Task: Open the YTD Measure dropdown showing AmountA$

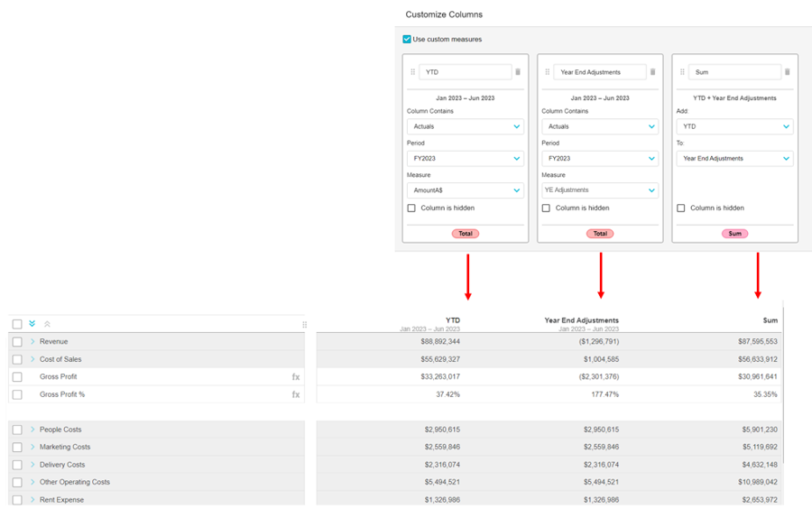Action: coord(465,190)
